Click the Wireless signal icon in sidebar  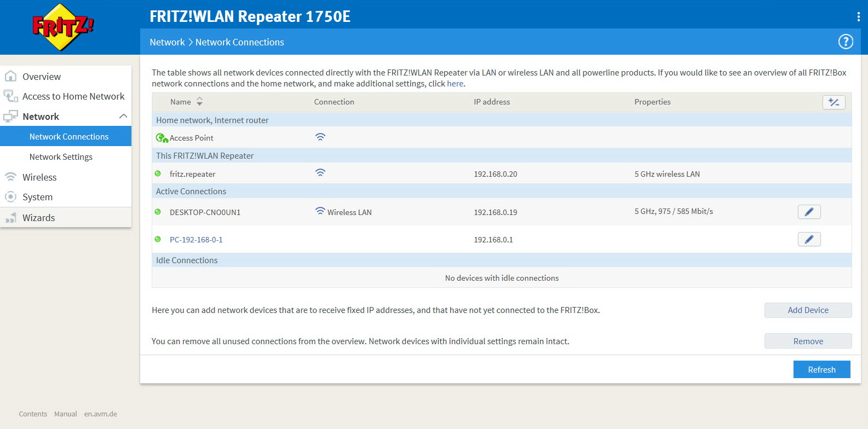10,177
